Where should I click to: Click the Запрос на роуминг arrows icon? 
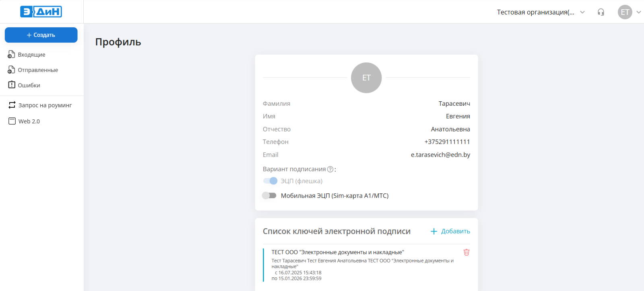12,105
